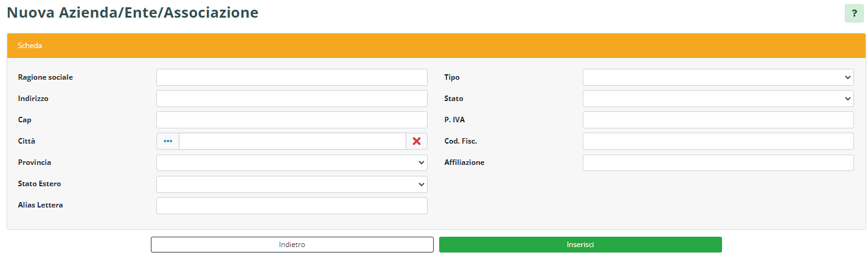Viewport: 868px width, 258px height.
Task: Open the Stato dropdown list
Action: 718,99
